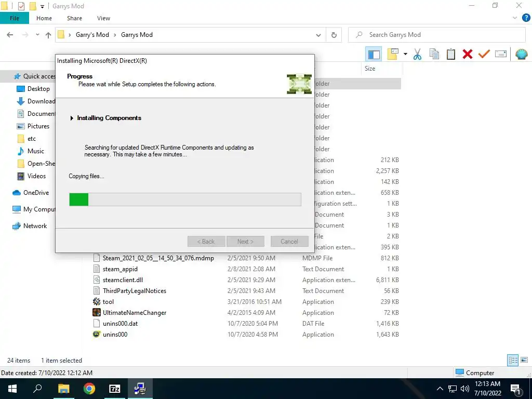
Task: Click the Paste clipboard icon
Action: [x=450, y=54]
